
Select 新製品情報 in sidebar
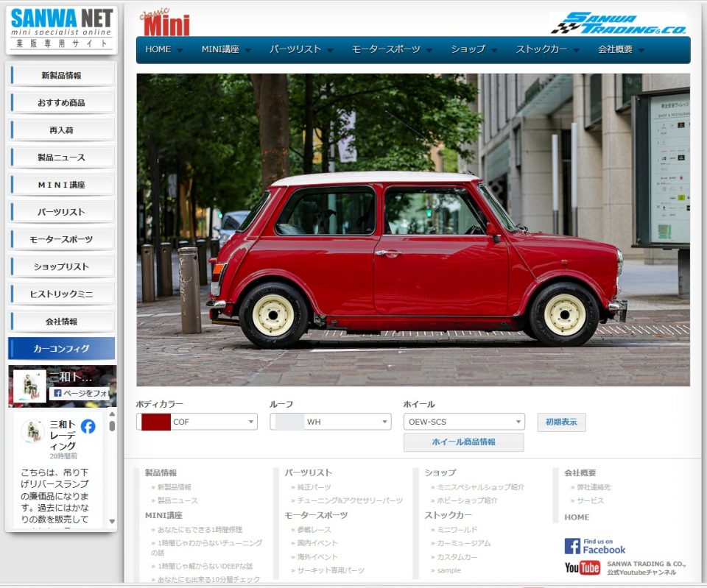61,75
